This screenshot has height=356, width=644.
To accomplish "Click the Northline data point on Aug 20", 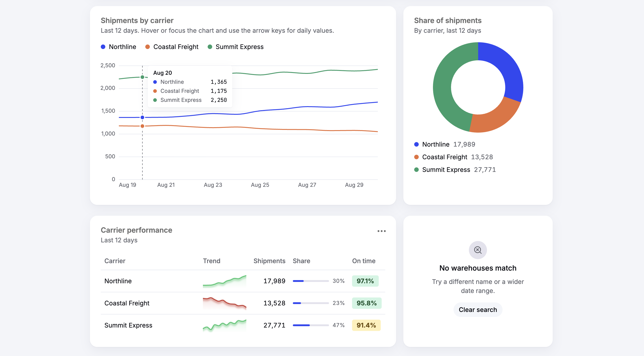I will point(142,117).
